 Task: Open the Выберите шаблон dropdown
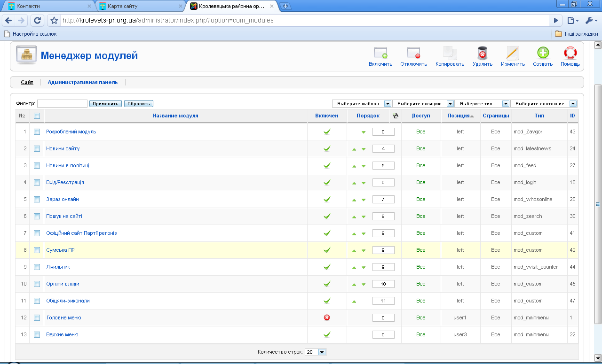pos(388,104)
